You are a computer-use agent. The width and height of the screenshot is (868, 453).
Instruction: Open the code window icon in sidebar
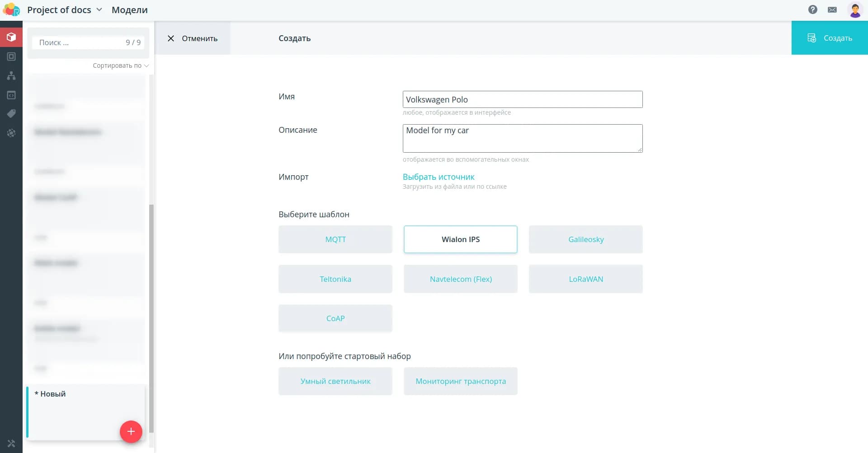click(11, 95)
